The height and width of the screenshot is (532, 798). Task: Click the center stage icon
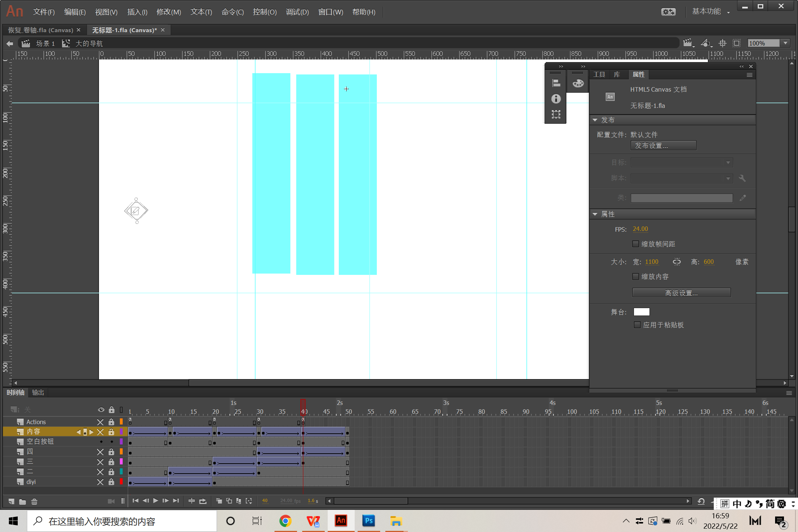pyautogui.click(x=722, y=43)
